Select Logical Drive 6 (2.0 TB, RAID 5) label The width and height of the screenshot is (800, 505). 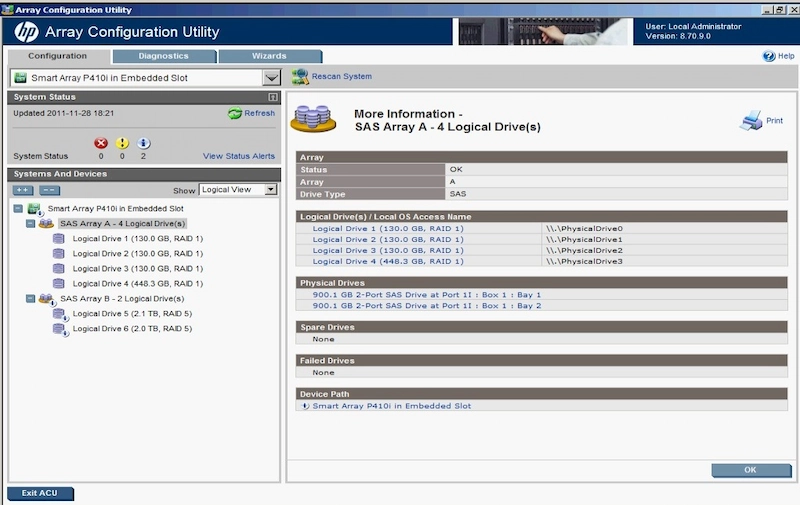[132, 329]
